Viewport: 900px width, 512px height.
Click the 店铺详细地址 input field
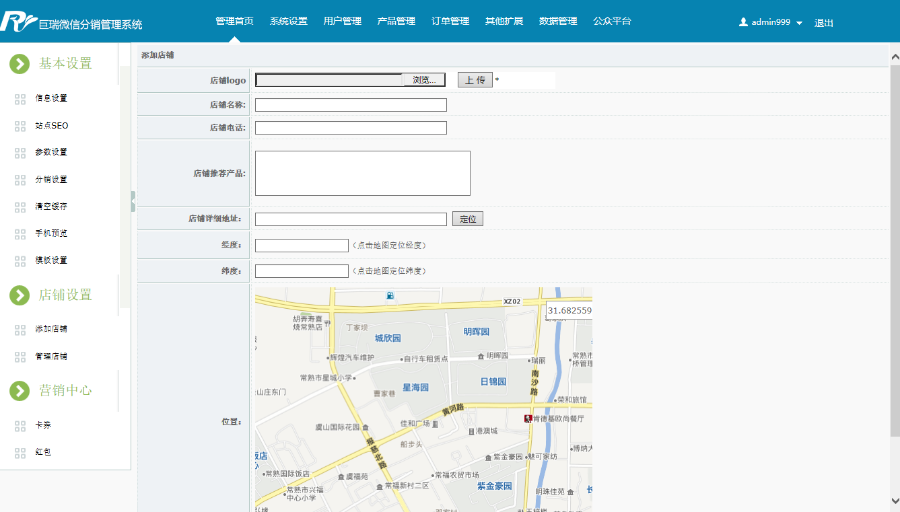351,219
